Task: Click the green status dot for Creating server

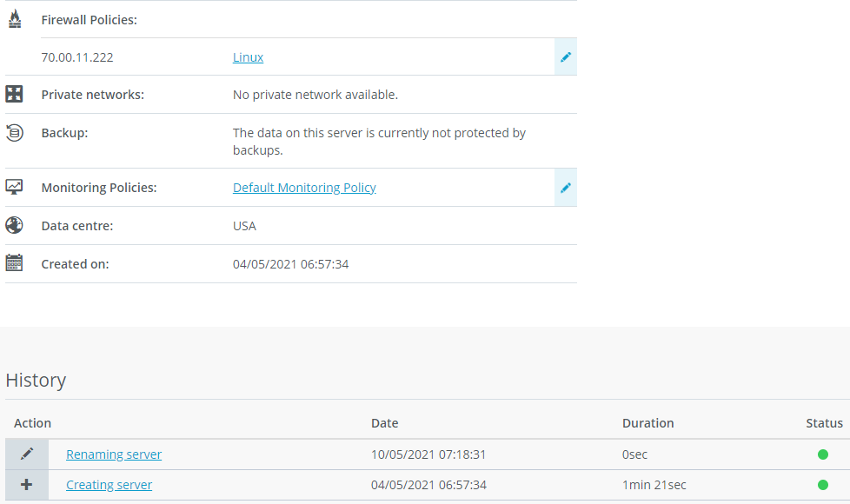Action: pyautogui.click(x=822, y=485)
